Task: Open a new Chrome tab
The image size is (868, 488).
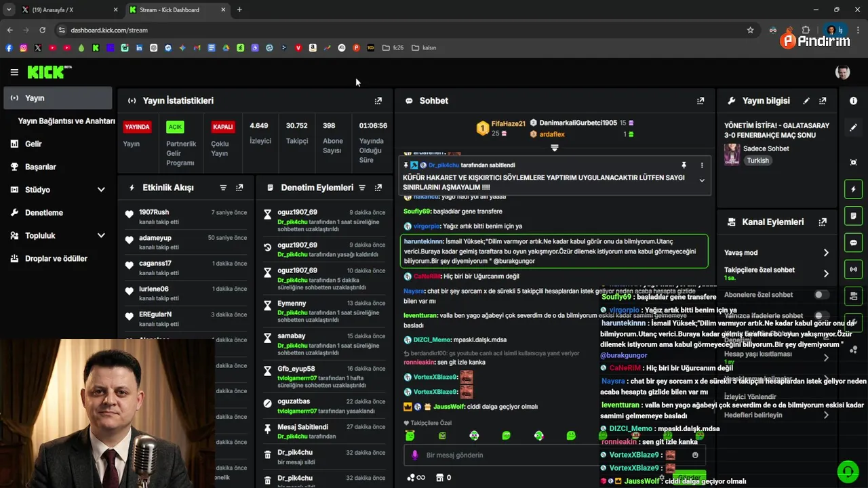Action: [239, 9]
